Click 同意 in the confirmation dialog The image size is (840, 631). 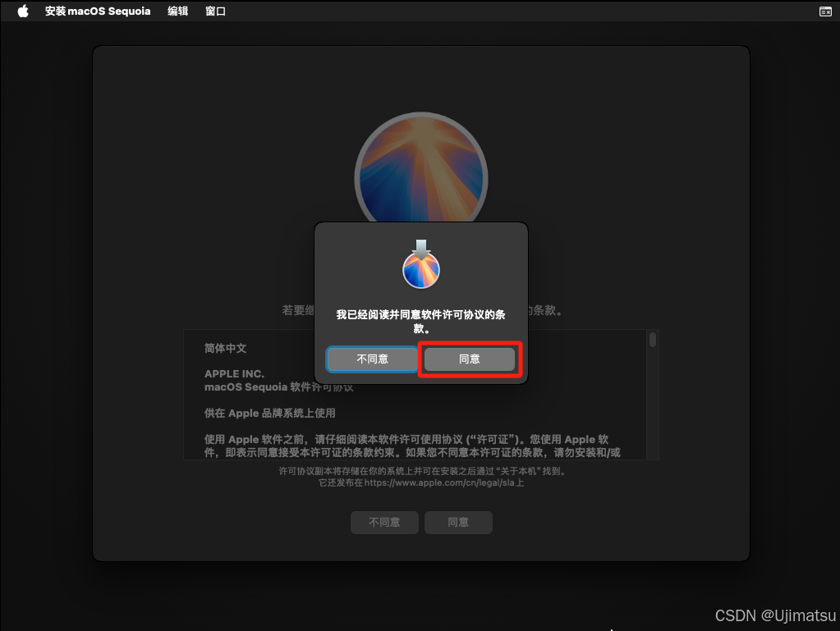click(x=470, y=359)
